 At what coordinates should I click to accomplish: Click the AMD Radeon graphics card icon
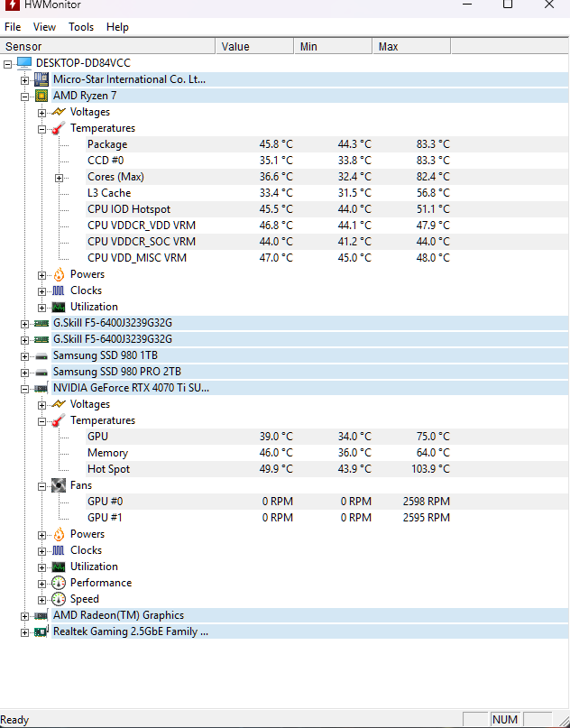[41, 615]
